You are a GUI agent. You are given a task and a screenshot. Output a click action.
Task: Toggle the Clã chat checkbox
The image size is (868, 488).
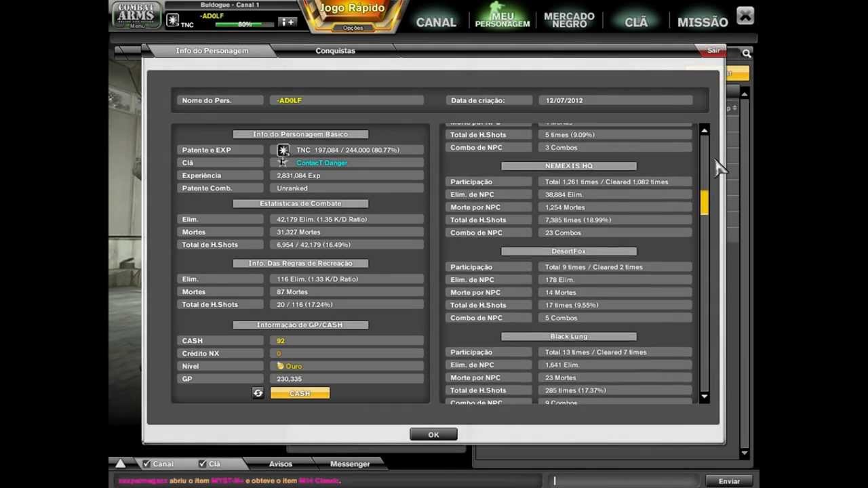[202, 464]
